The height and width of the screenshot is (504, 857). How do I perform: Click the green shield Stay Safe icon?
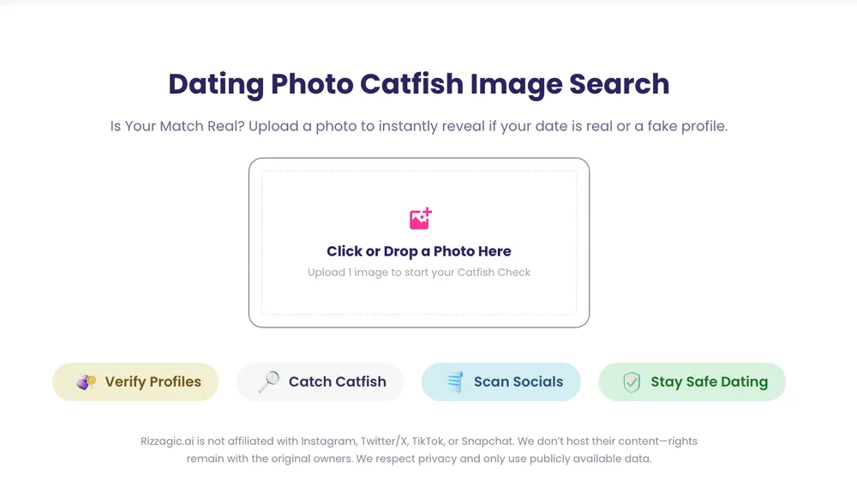632,382
